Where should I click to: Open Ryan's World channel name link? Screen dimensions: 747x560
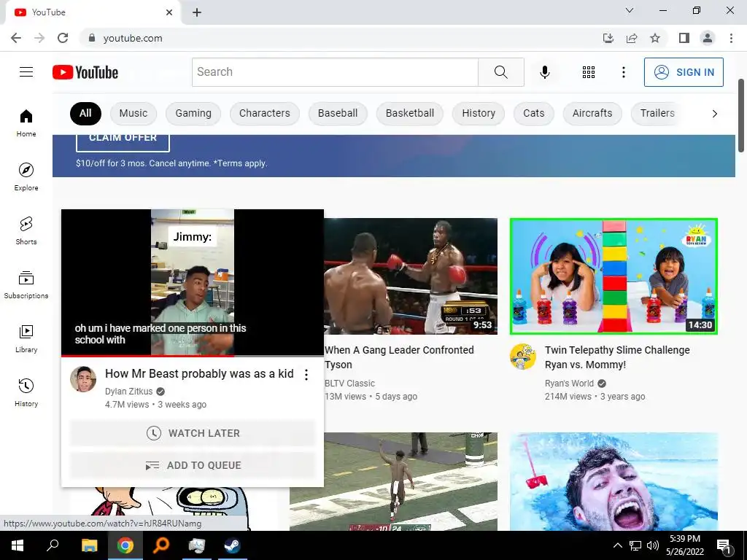click(x=569, y=384)
